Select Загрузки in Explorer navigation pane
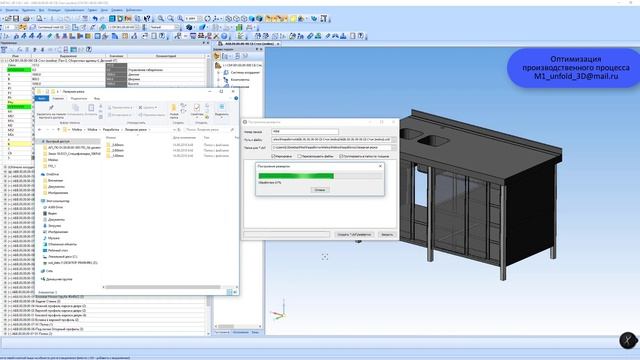 (54, 225)
